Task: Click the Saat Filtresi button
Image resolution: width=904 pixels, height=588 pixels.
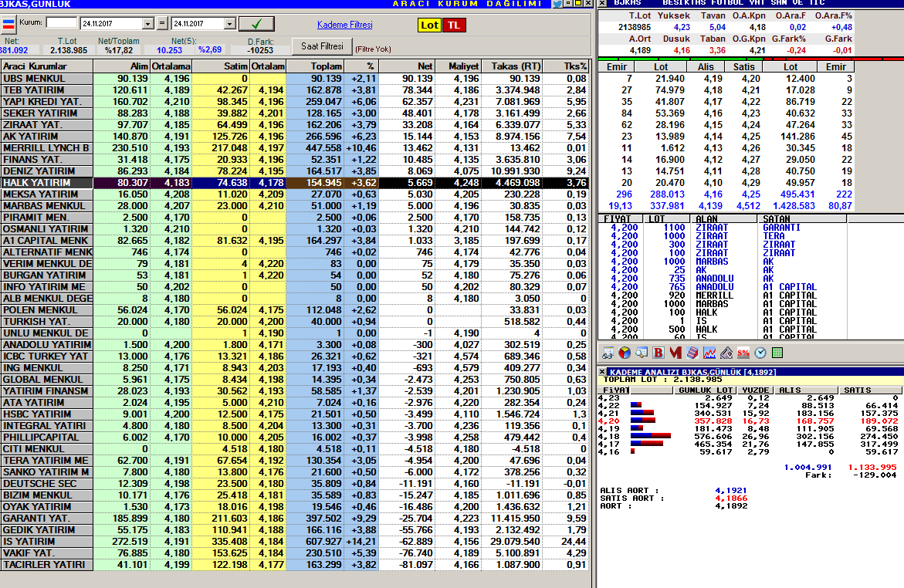Action: point(322,46)
